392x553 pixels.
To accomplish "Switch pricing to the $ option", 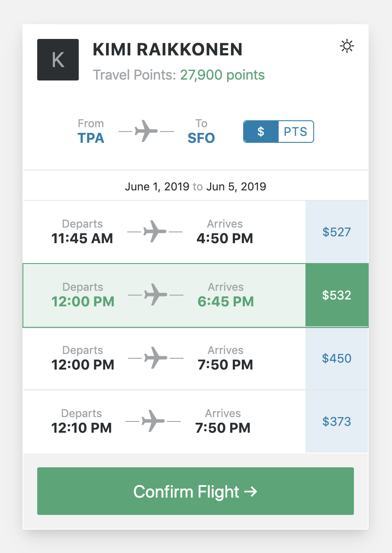I will click(261, 132).
